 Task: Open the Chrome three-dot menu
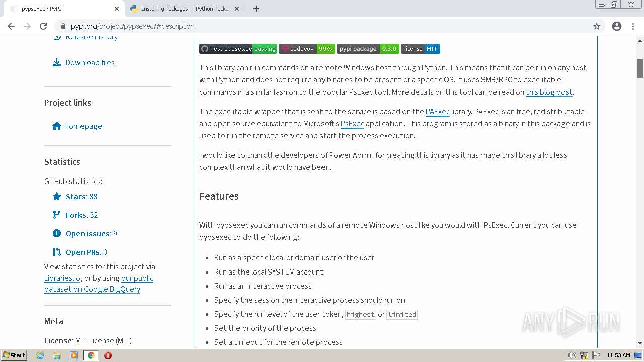point(633,26)
